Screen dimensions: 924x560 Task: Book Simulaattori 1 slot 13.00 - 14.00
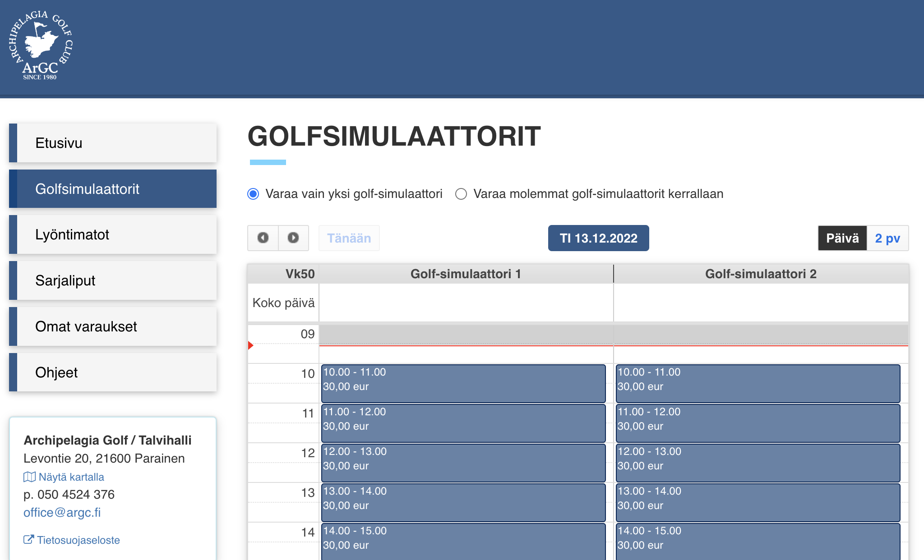[463, 503]
